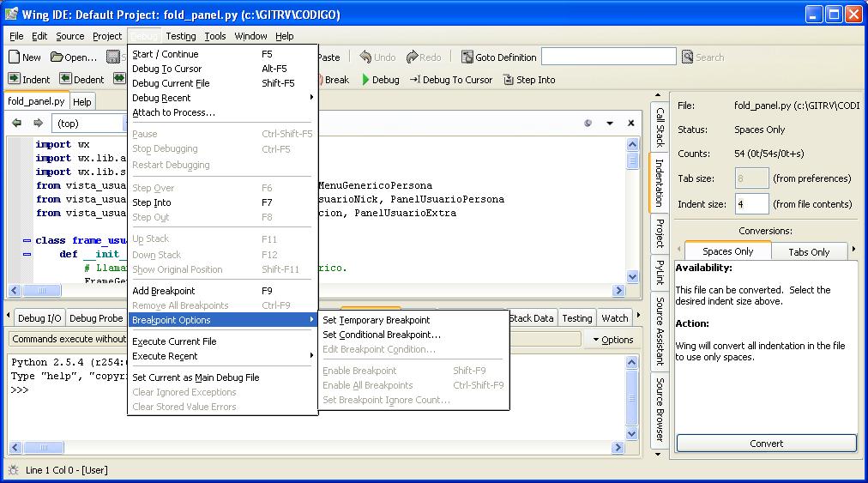Select Execute Current File menu item
Viewport: 868px width, 483px height.
(x=222, y=341)
